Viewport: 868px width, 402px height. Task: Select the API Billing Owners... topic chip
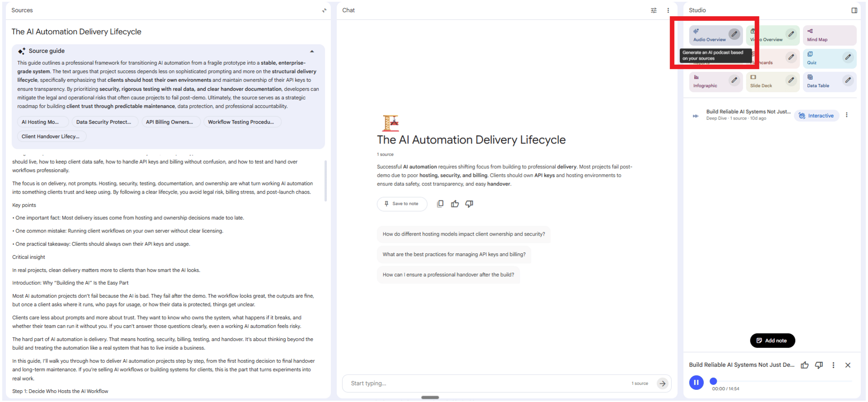pyautogui.click(x=171, y=122)
